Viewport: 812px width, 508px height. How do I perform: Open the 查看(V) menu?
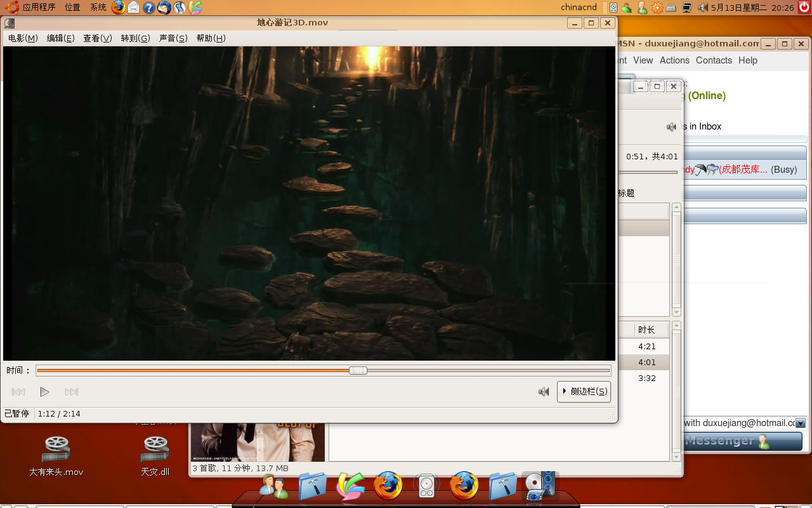click(x=98, y=38)
